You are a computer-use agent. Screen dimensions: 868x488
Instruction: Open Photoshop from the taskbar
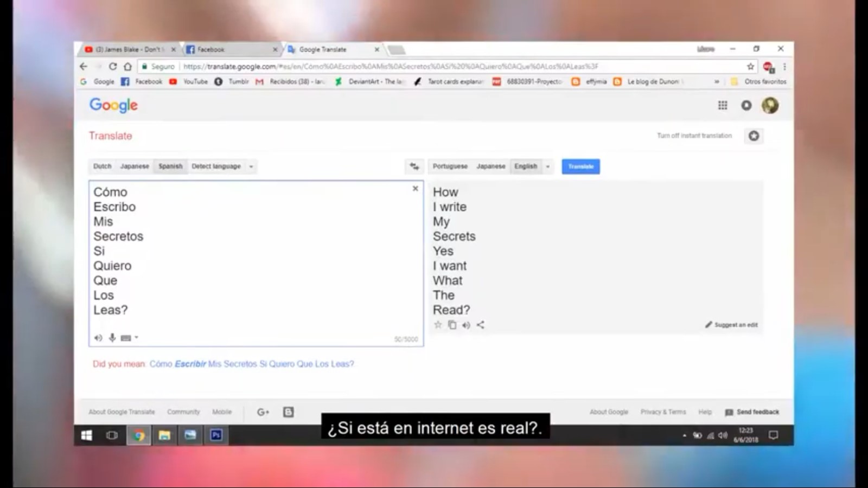click(216, 435)
